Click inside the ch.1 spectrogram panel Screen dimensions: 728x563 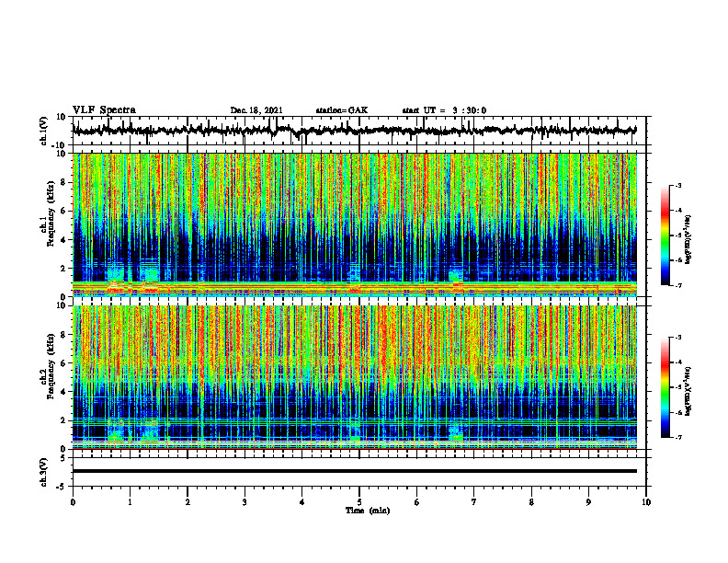355,224
